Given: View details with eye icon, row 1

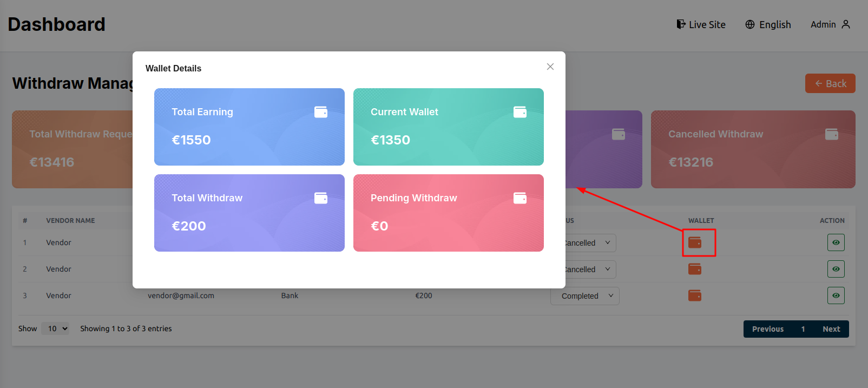Looking at the screenshot, I should pos(836,242).
